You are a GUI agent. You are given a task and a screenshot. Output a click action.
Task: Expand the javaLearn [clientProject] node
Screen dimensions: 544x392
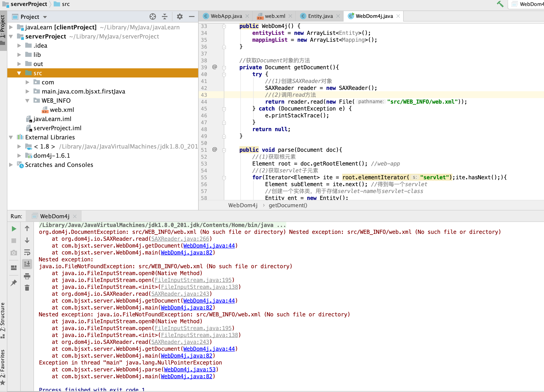11,27
